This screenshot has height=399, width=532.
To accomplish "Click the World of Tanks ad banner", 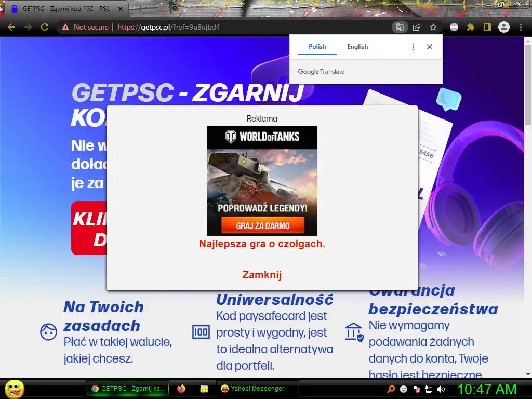I will coord(262,180).
